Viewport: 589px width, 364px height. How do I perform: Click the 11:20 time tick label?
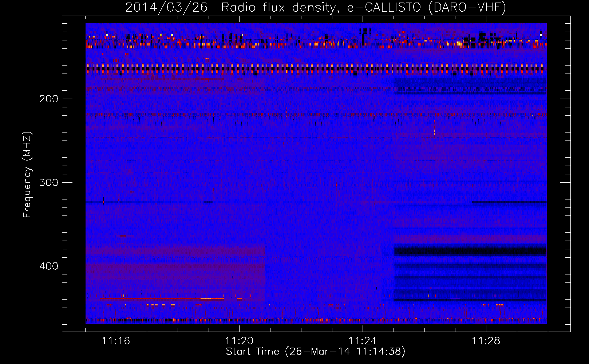pos(239,341)
